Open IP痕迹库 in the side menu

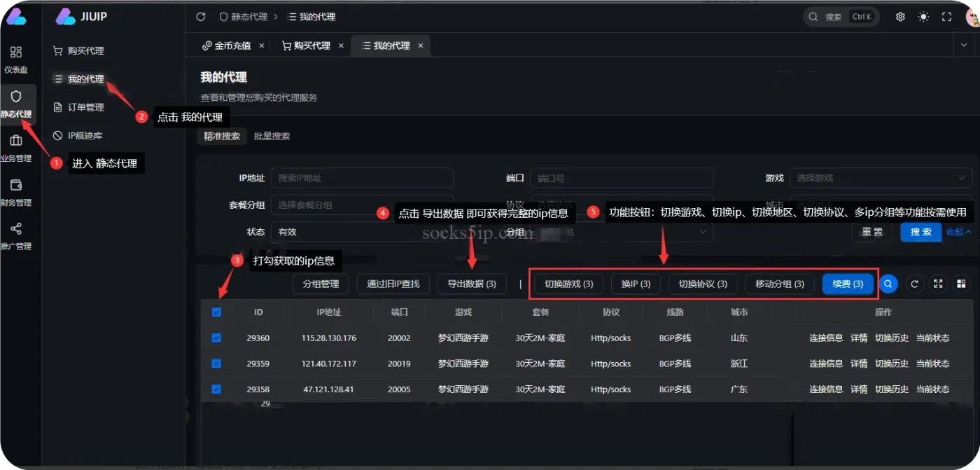pyautogui.click(x=78, y=136)
